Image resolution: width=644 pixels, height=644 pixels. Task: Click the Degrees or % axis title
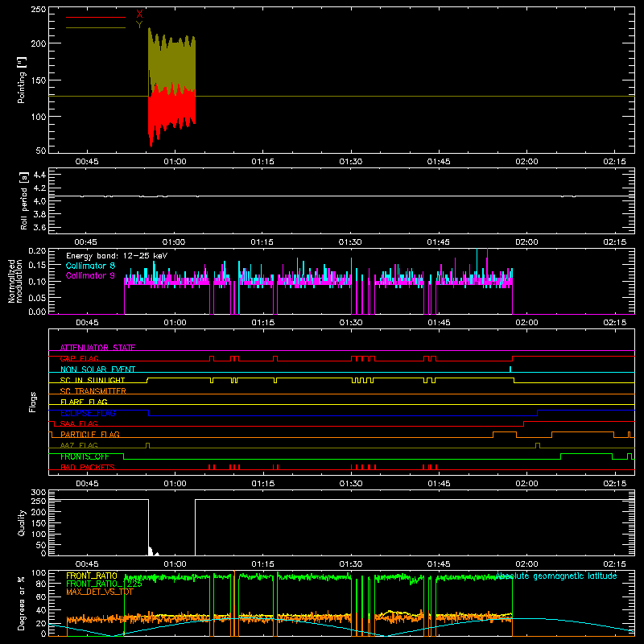(x=22, y=603)
